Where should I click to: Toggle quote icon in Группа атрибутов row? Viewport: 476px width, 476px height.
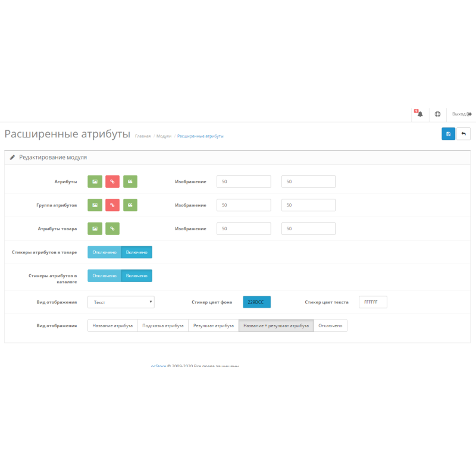[x=130, y=205]
